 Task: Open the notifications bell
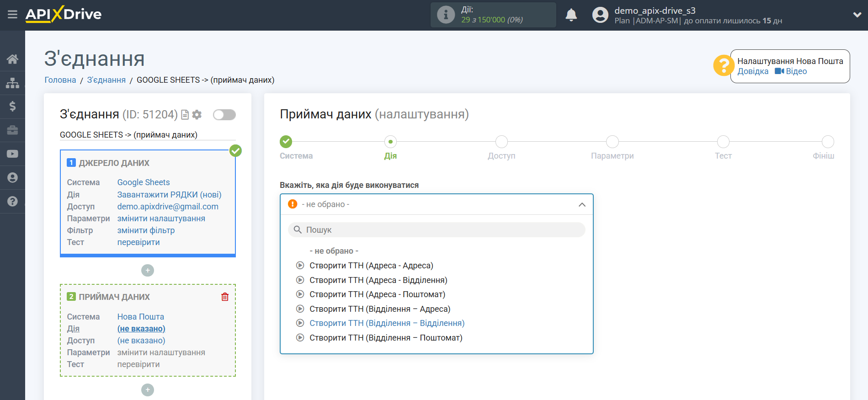(x=571, y=15)
